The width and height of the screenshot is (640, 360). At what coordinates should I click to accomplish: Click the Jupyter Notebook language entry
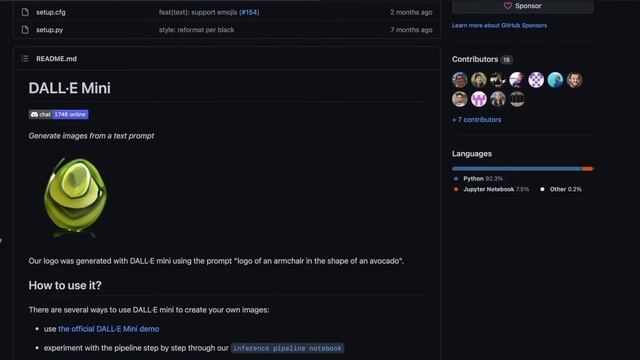tap(491, 189)
